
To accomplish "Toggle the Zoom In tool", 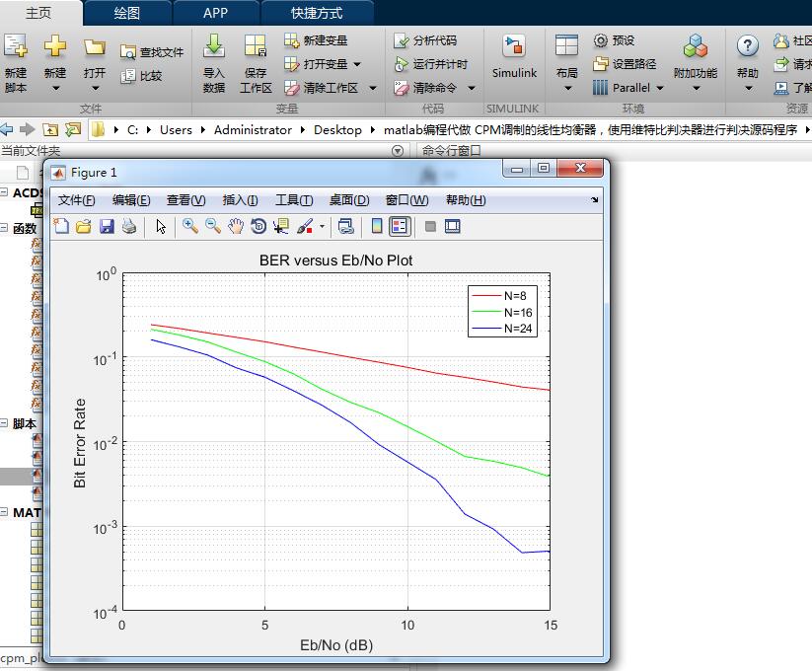I will pos(190,226).
